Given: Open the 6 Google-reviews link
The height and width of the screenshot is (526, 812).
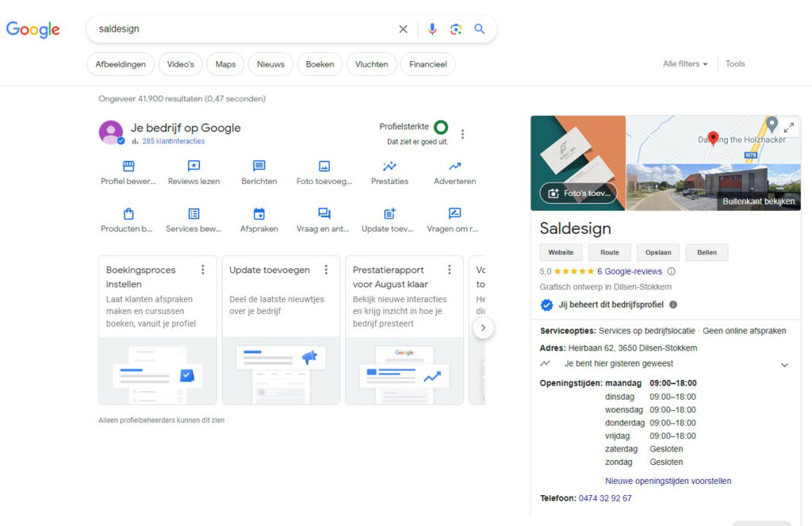Looking at the screenshot, I should click(629, 271).
